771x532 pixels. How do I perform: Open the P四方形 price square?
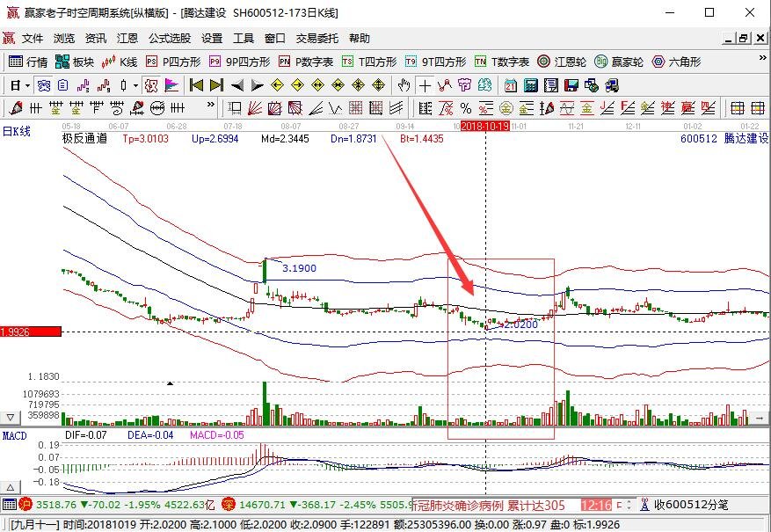173,62
